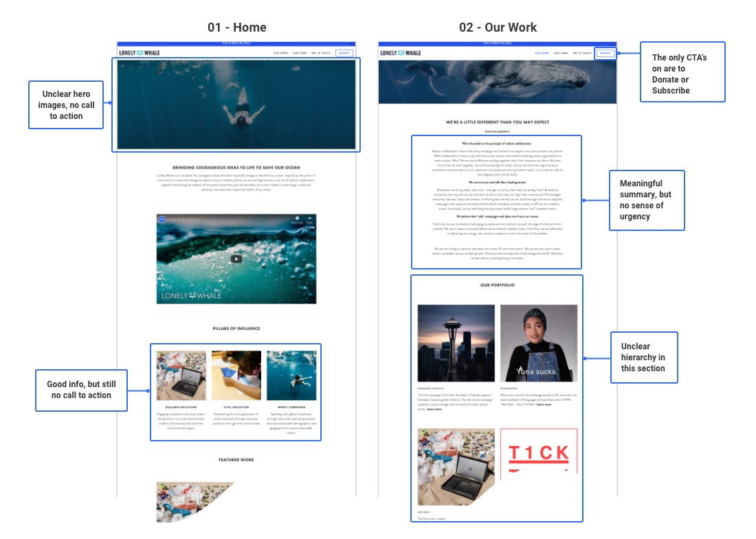Click the Lonely Whale whale-tail logo on Home page
Screen dimensions: 756x539
pyautogui.click(x=140, y=52)
